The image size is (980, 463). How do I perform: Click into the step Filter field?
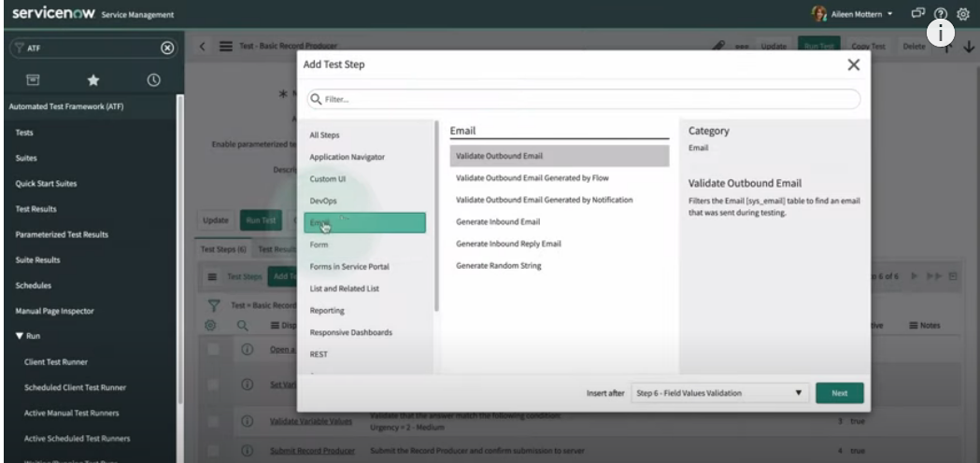pyautogui.click(x=583, y=99)
